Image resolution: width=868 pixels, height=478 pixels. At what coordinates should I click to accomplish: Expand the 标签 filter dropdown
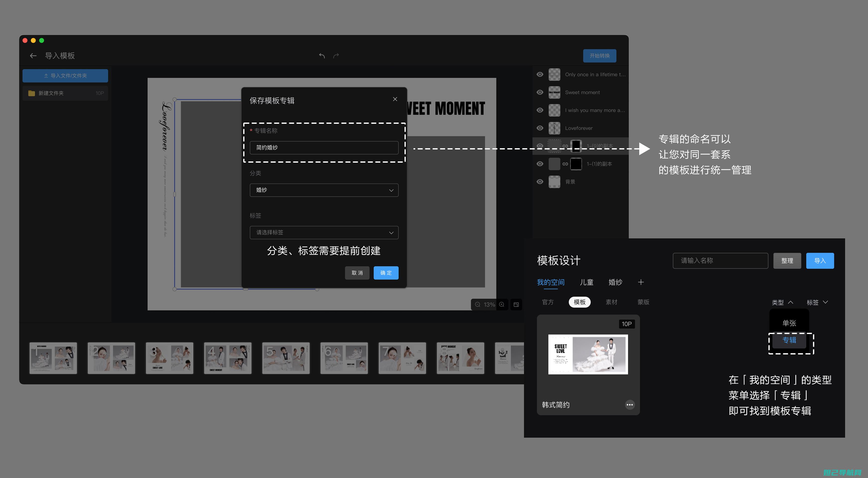(817, 302)
